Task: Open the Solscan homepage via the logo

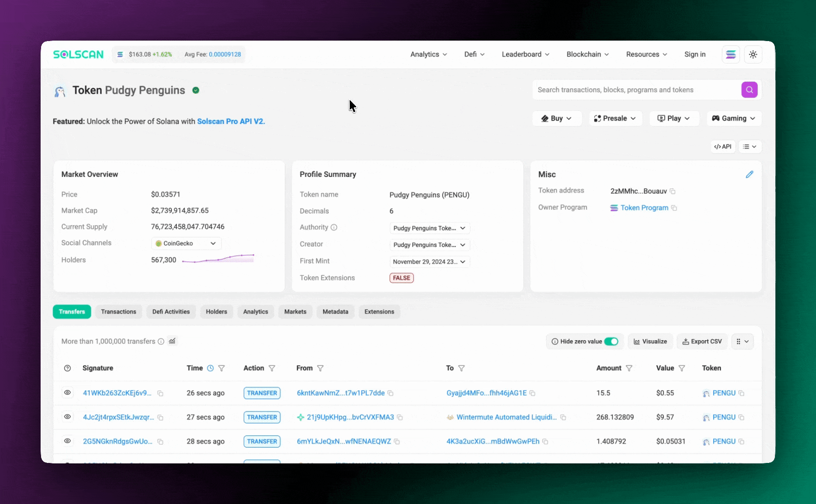Action: tap(78, 54)
